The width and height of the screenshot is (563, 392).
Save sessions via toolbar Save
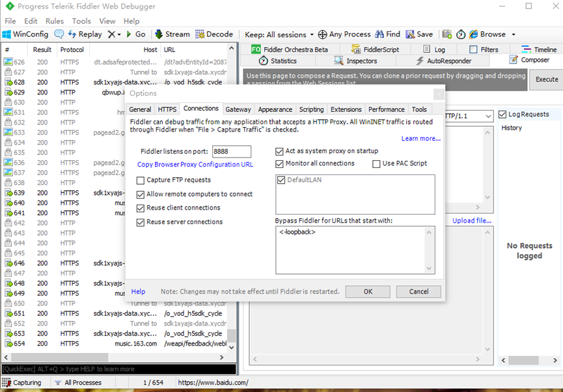[x=419, y=34]
